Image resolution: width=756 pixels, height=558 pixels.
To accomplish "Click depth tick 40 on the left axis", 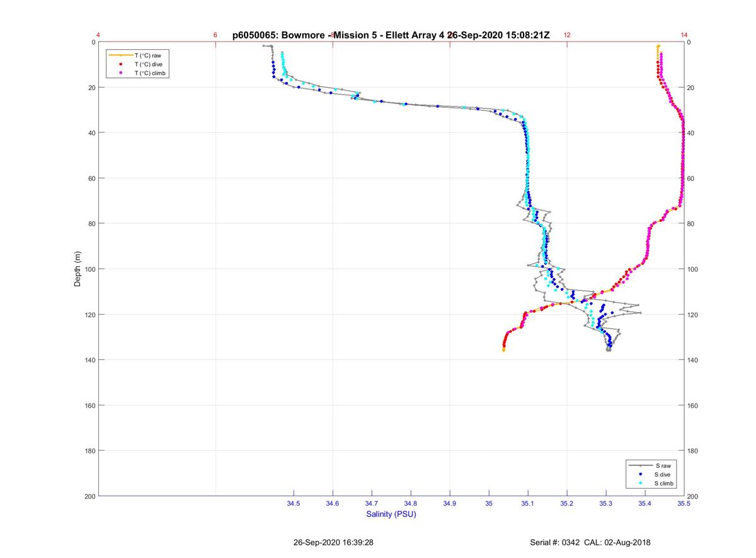I will coord(91,133).
